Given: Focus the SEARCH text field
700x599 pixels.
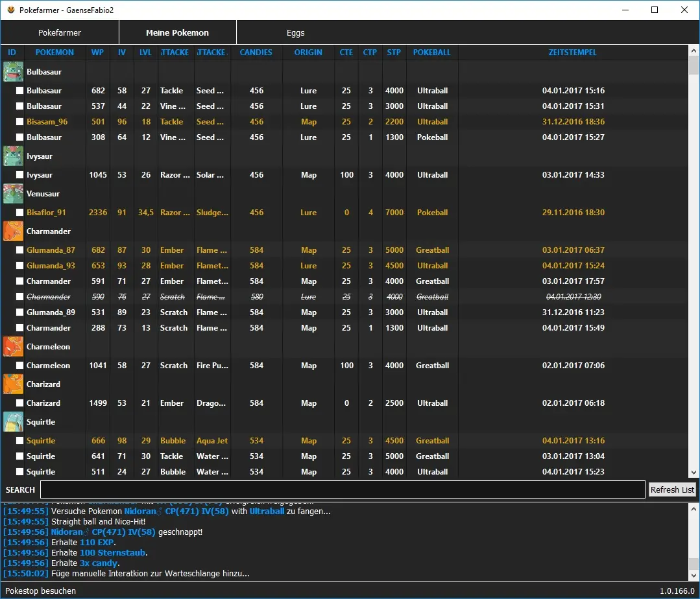Looking at the screenshot, I should (x=343, y=489).
